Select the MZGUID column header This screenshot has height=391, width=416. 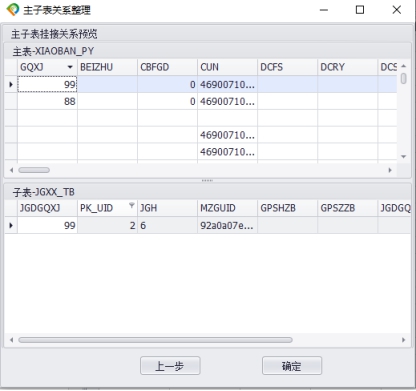click(x=227, y=208)
